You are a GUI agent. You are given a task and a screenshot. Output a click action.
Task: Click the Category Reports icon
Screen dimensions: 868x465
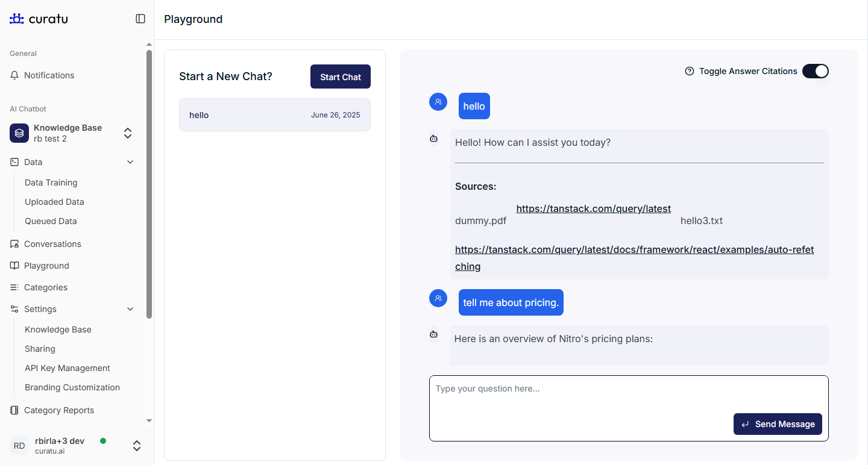[x=14, y=410]
